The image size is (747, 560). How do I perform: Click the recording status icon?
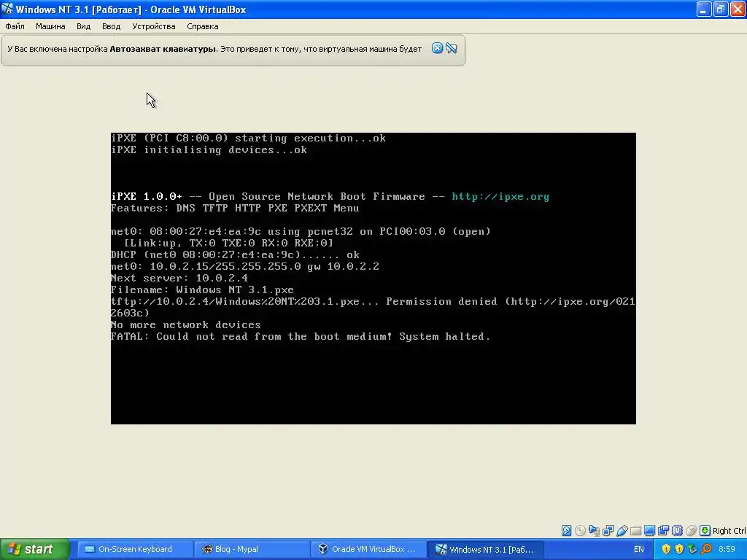point(663,531)
